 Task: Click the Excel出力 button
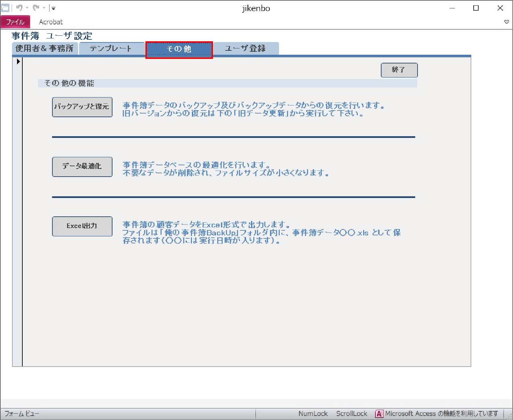pyautogui.click(x=82, y=226)
